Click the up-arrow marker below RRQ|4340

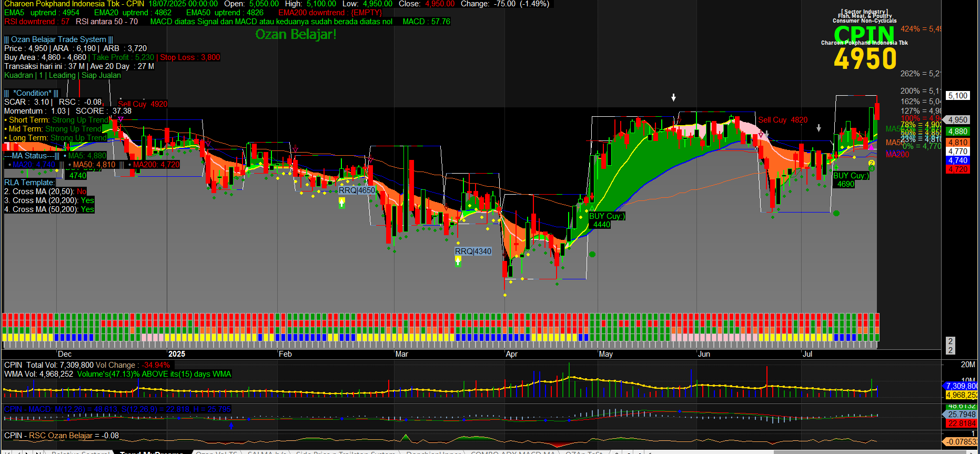pyautogui.click(x=458, y=261)
